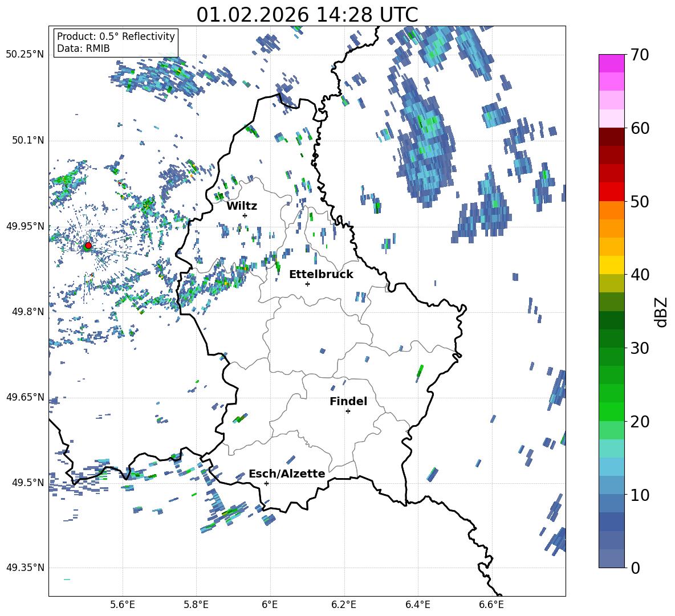Click the colorbar tick value 10
Viewport: 675px width, 616px height.
[640, 495]
